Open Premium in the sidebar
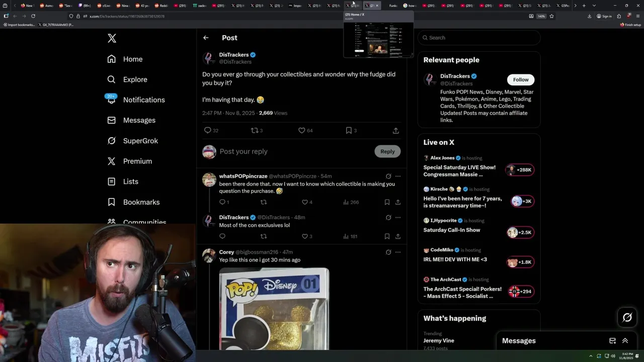The image size is (644, 362). (130, 161)
